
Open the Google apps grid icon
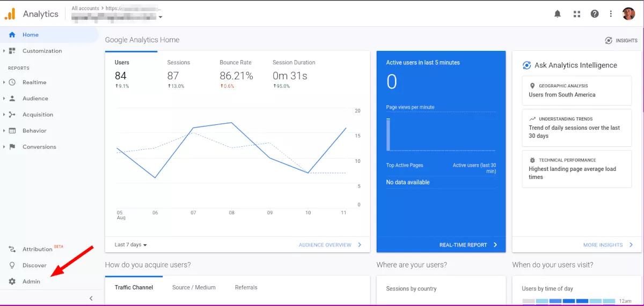tap(577, 14)
